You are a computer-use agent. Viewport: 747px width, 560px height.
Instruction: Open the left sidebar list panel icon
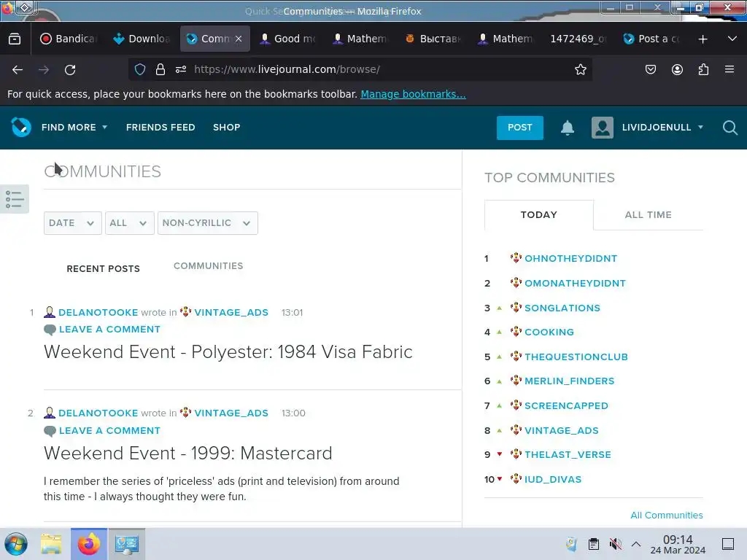[15, 199]
